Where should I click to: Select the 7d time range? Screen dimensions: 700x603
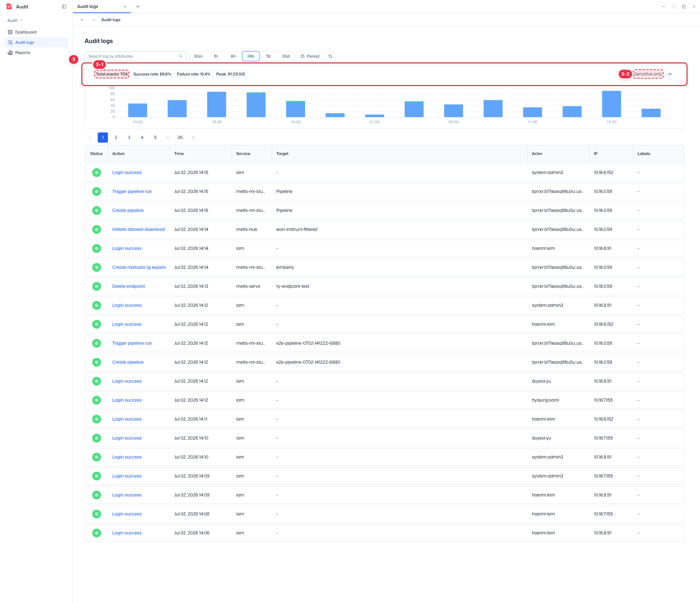[x=268, y=56]
